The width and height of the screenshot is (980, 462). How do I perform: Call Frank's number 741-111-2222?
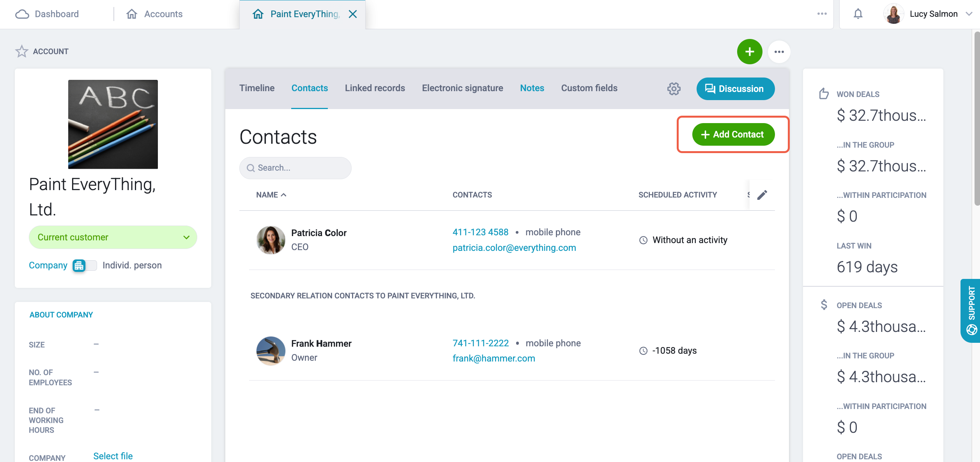click(x=481, y=343)
